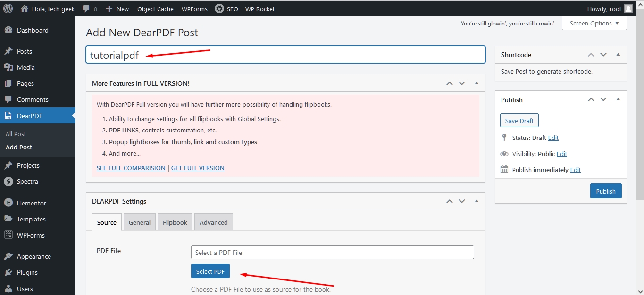Click the Save Draft button

pos(519,121)
